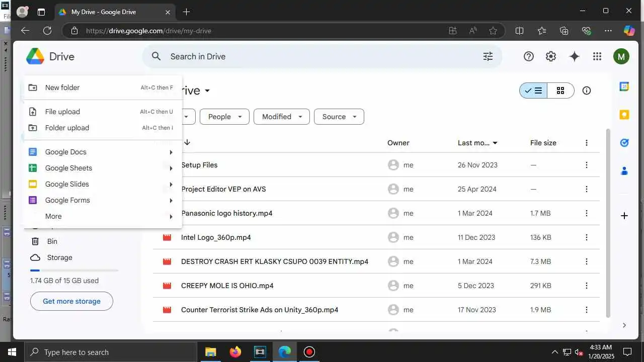
Task: Open Drive settings gear
Action: [551, 56]
